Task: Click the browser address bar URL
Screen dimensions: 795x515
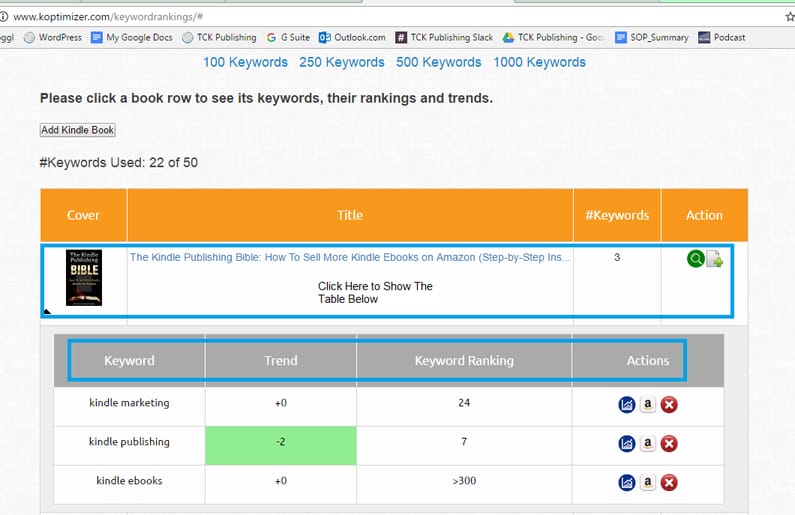Action: tap(108, 17)
